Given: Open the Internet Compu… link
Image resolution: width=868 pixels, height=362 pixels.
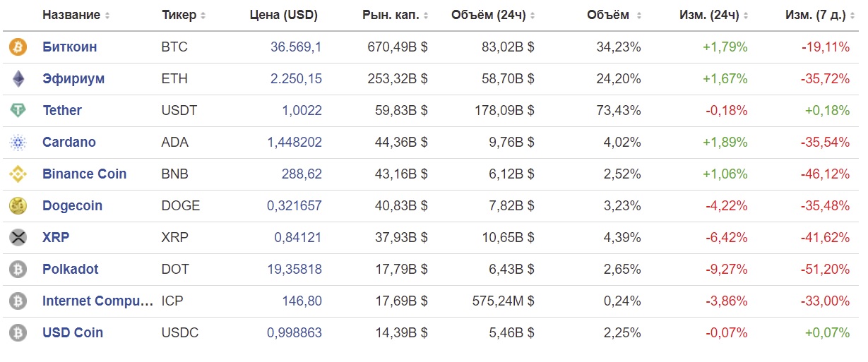Looking at the screenshot, I should point(98,301).
